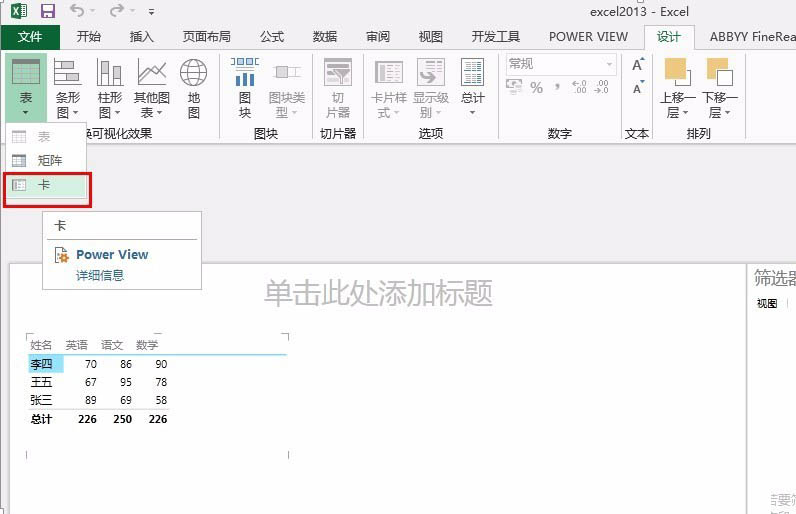Select the 地图 map visualization

pyautogui.click(x=193, y=88)
